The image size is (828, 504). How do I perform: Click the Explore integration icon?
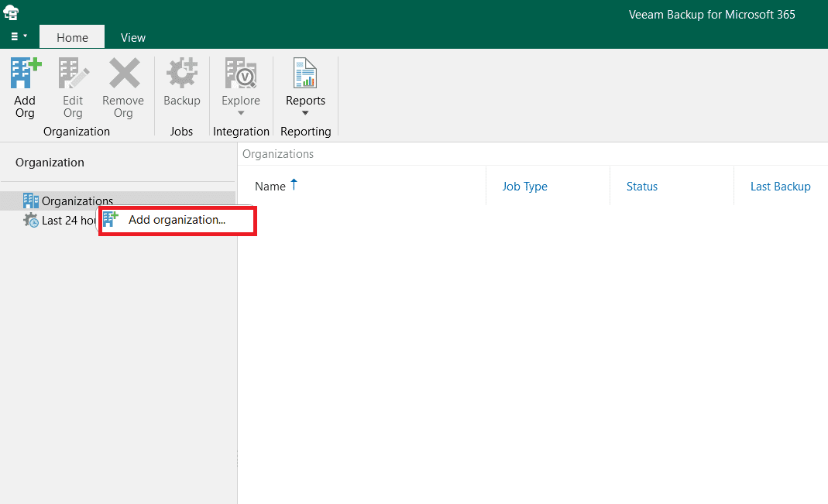pyautogui.click(x=241, y=73)
